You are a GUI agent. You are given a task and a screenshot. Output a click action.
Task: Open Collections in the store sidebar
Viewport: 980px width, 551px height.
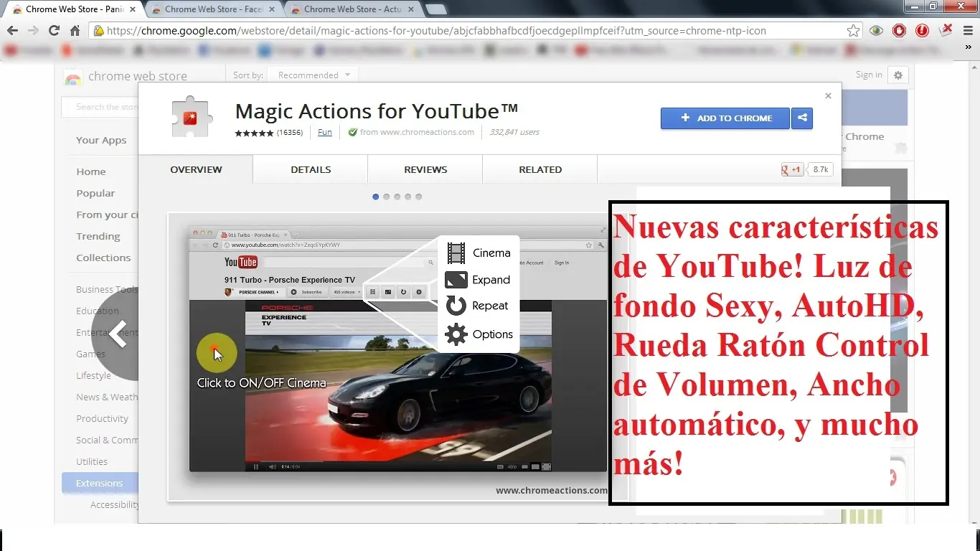coord(103,258)
